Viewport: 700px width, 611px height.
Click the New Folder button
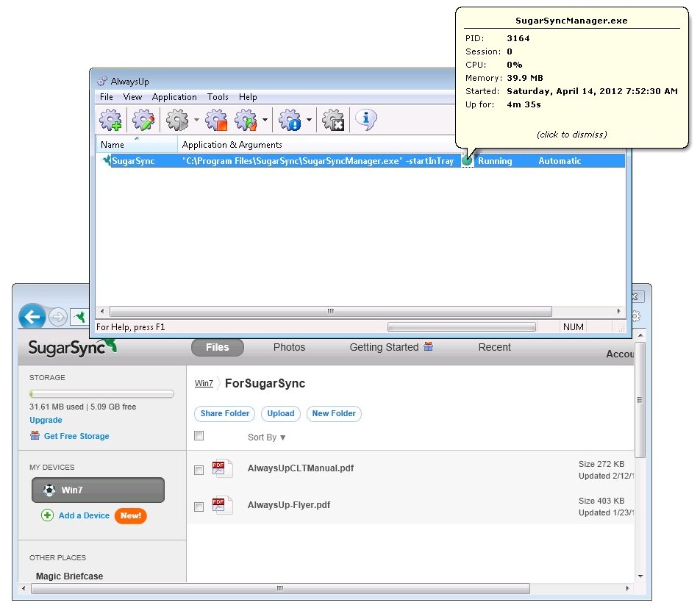point(334,413)
